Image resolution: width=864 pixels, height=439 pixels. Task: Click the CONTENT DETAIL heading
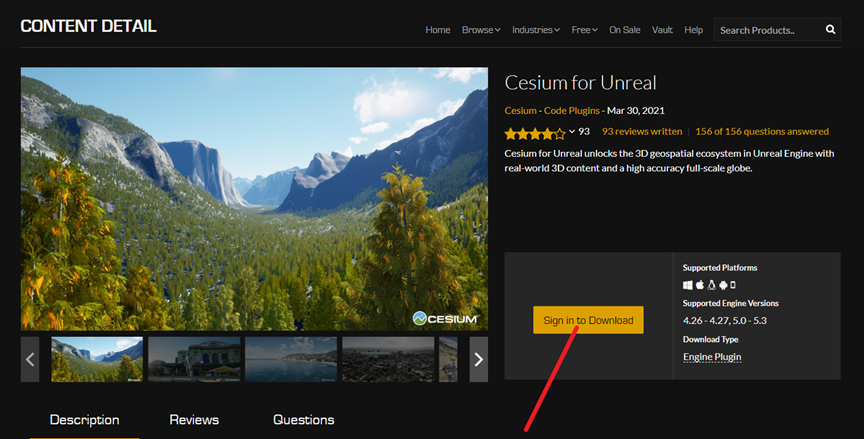coord(88,26)
